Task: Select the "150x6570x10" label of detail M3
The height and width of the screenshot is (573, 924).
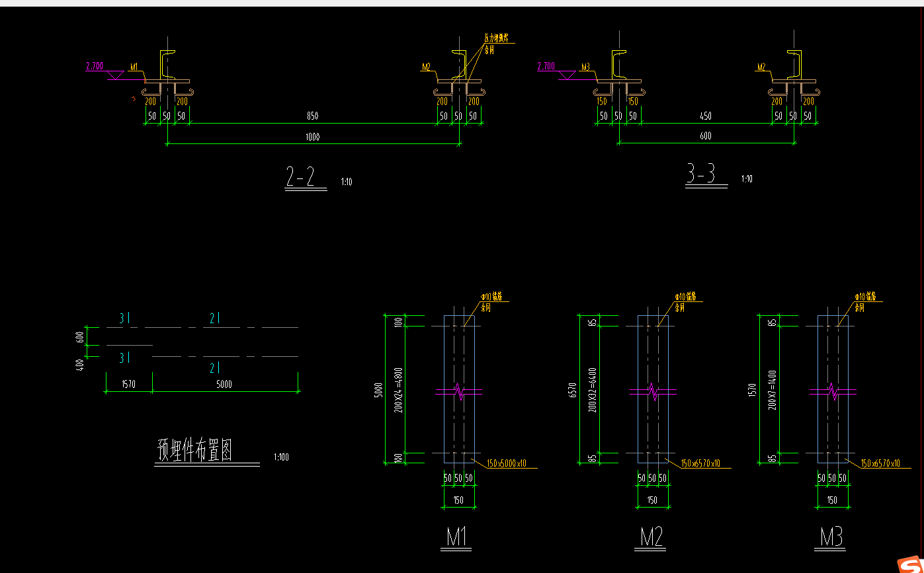Action: tap(880, 464)
